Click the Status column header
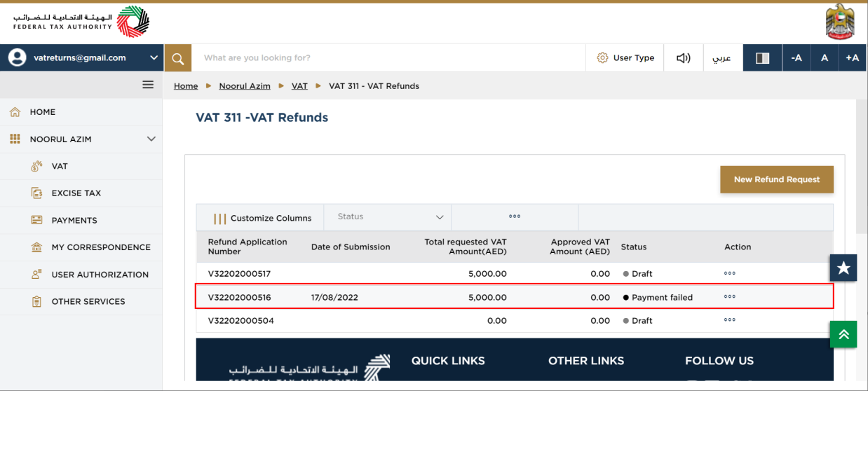Image resolution: width=868 pixels, height=454 pixels. 634,247
